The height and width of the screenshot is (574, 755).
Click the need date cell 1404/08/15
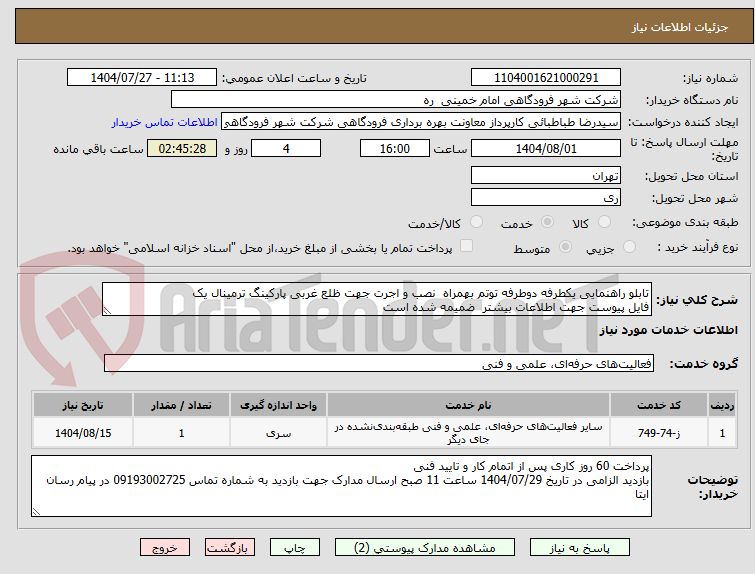pyautogui.click(x=83, y=433)
